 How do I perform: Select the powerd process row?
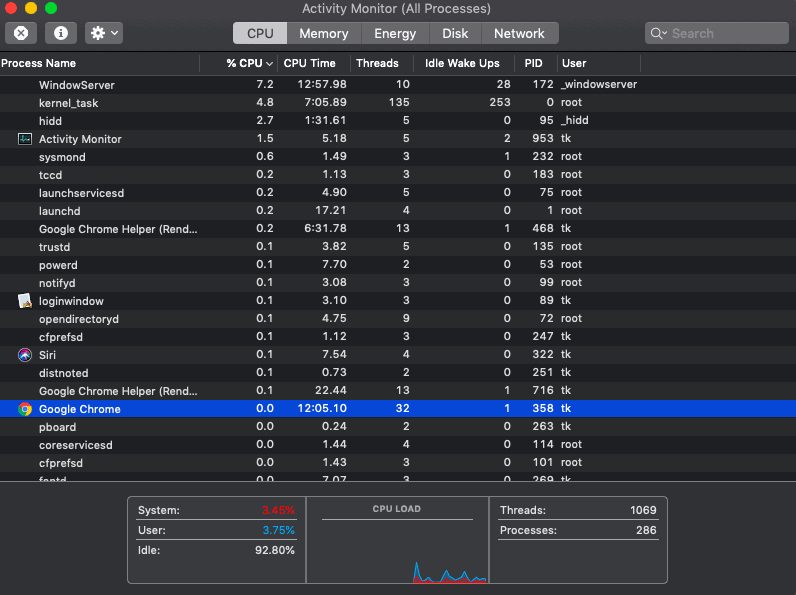tap(398, 265)
